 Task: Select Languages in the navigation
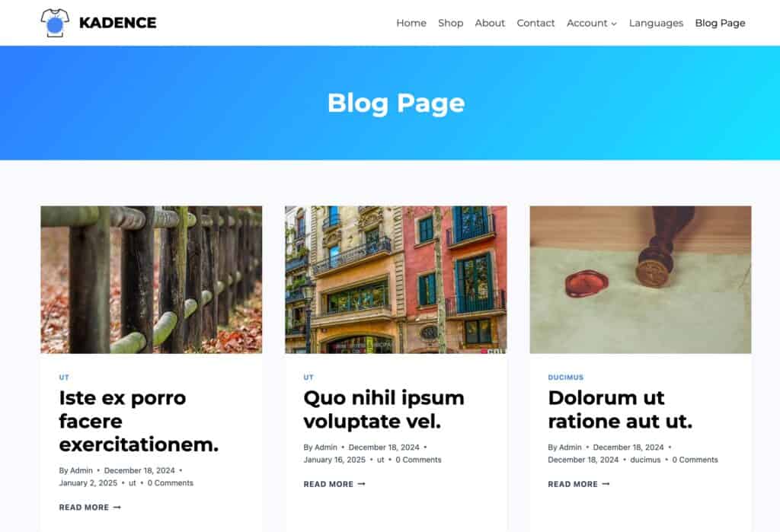pyautogui.click(x=656, y=23)
